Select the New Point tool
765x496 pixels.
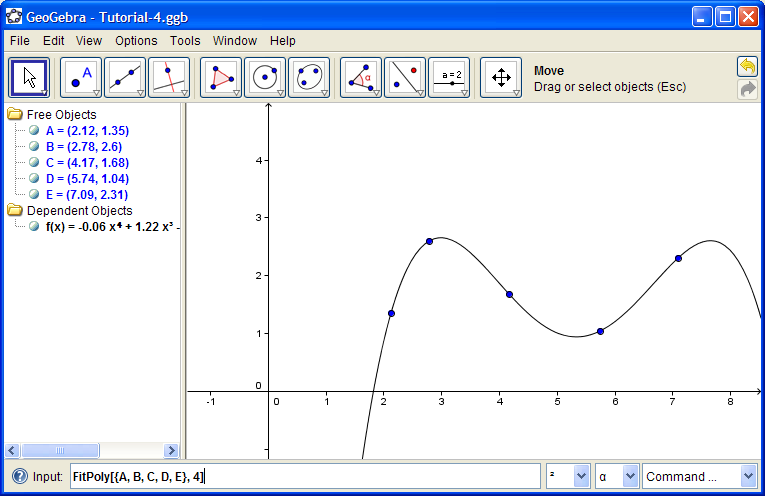tap(81, 78)
